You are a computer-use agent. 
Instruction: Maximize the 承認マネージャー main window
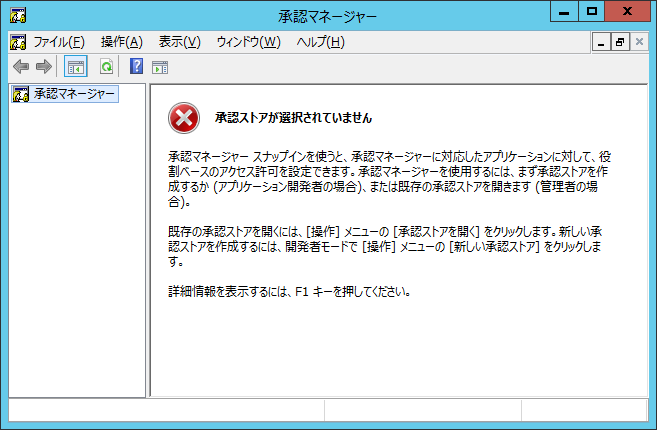[x=592, y=11]
